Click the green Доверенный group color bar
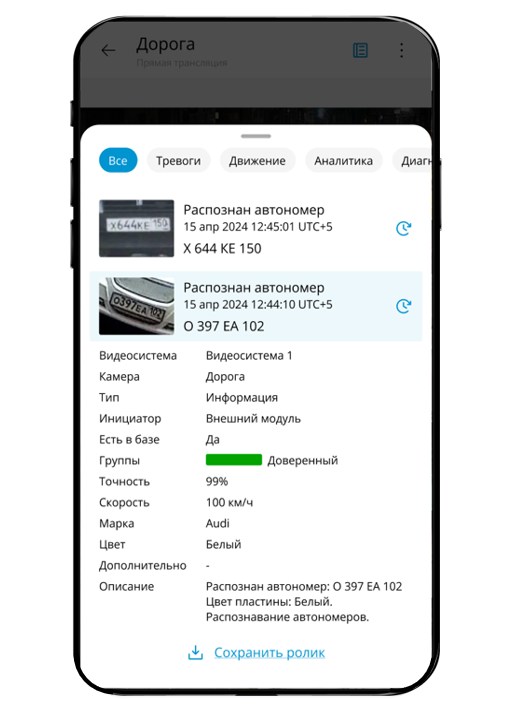515x715 pixels. [234, 460]
